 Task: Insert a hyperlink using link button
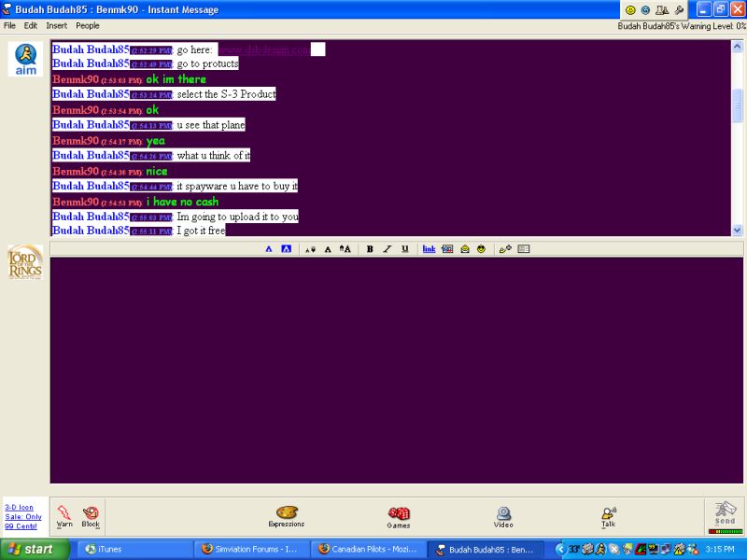point(429,249)
